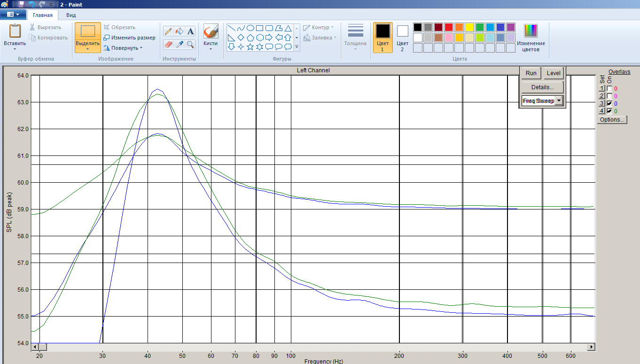Switch to the Вид tab

point(71,15)
